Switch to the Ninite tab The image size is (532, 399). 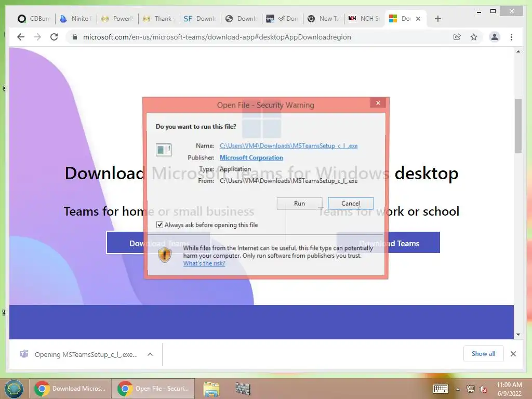click(76, 19)
